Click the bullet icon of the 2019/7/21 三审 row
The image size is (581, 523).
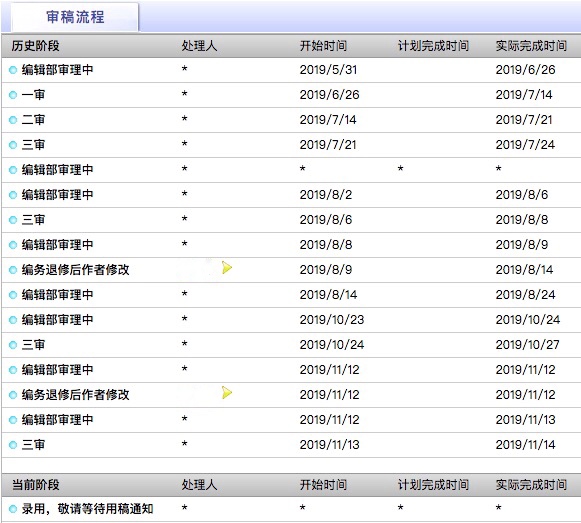click(13, 145)
